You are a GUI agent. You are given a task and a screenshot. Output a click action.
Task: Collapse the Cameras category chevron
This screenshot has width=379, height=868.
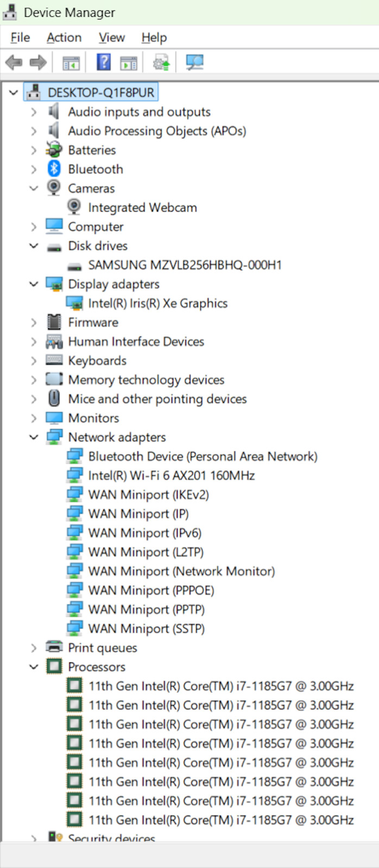34,188
